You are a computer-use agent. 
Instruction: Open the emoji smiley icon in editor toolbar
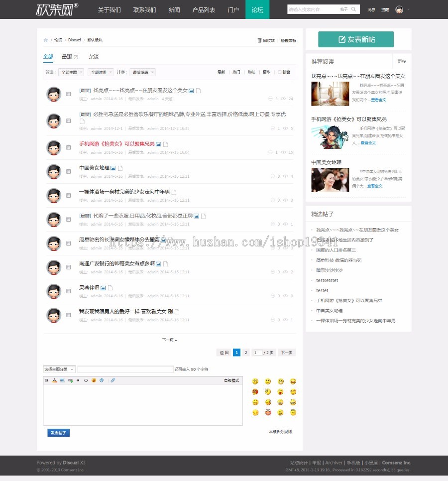click(94, 380)
